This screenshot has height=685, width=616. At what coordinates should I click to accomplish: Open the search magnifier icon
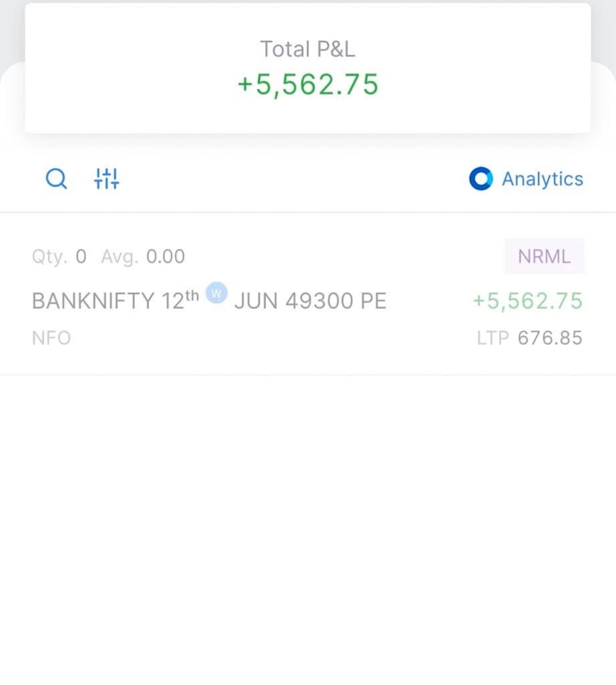[x=56, y=179]
